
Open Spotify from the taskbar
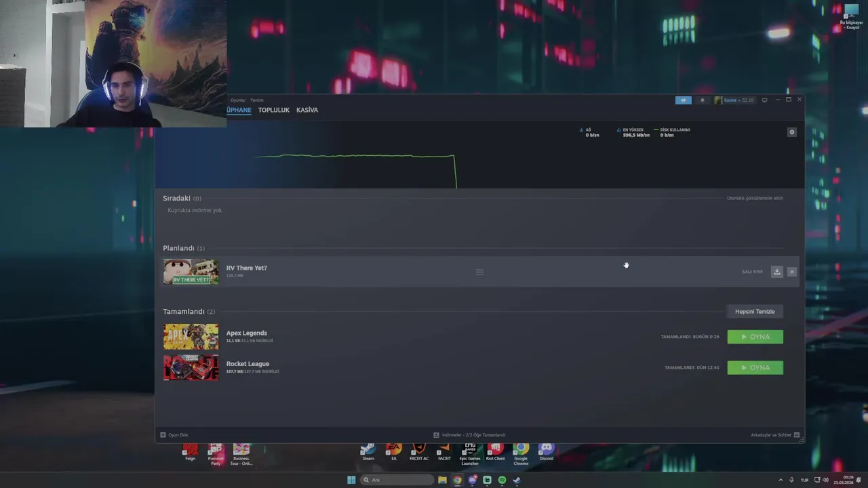502,480
